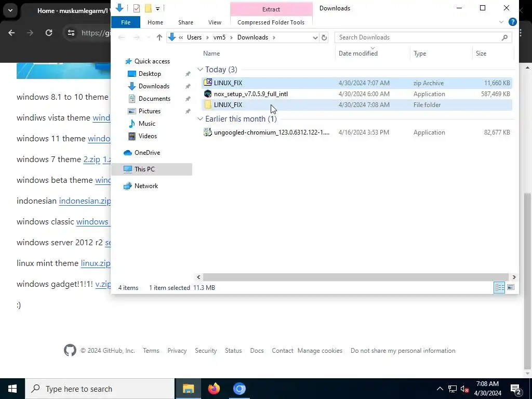Select the ungoogled-chromium installer icon

pyautogui.click(x=208, y=132)
